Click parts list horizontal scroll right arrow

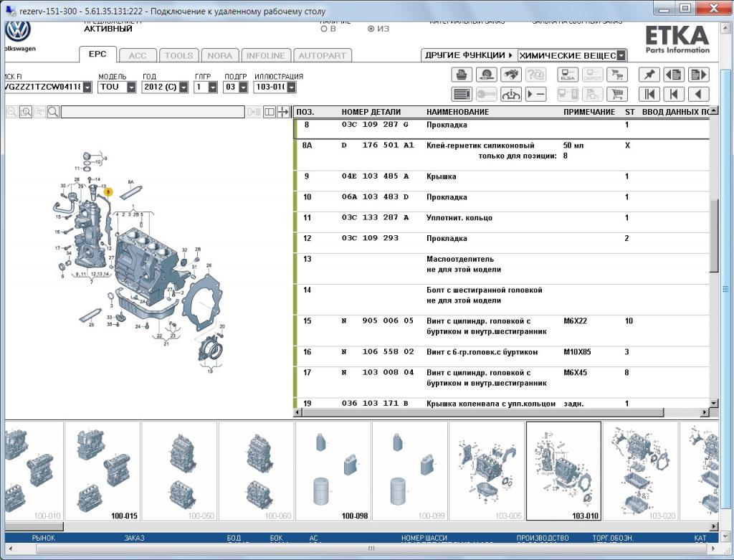point(705,412)
